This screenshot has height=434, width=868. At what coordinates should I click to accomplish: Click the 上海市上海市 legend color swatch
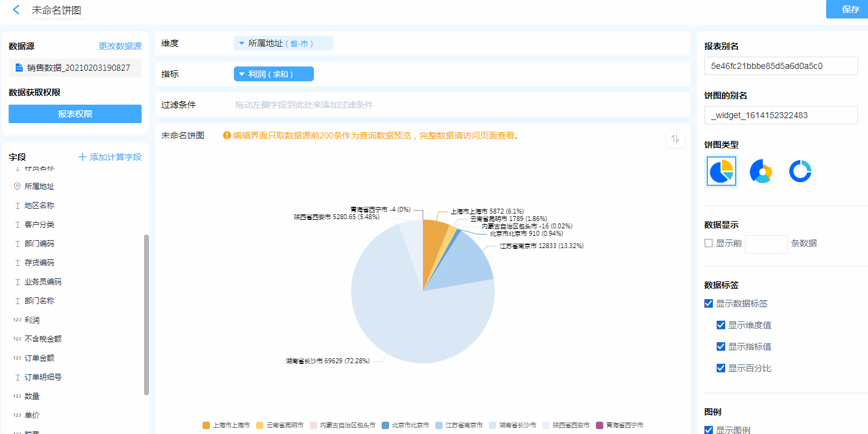tap(206, 425)
